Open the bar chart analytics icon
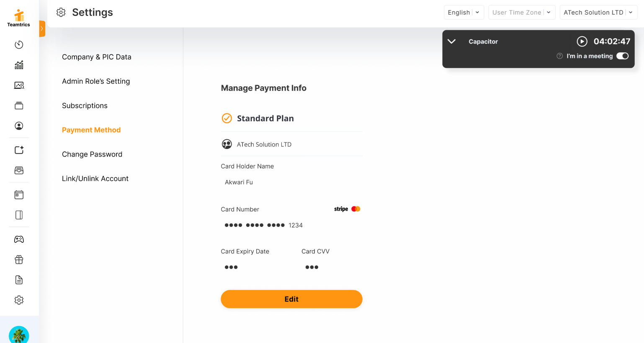The image size is (644, 343). [19, 65]
